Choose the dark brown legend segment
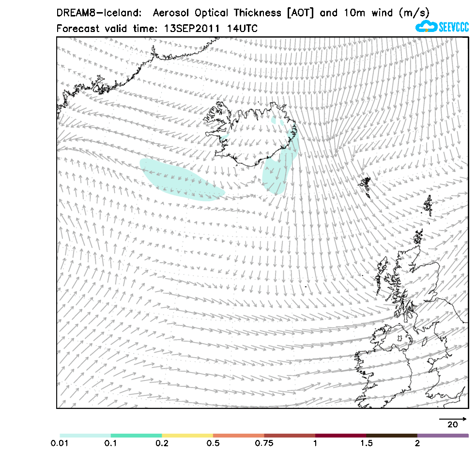Viewport: 476px width, 454px height. point(392,436)
